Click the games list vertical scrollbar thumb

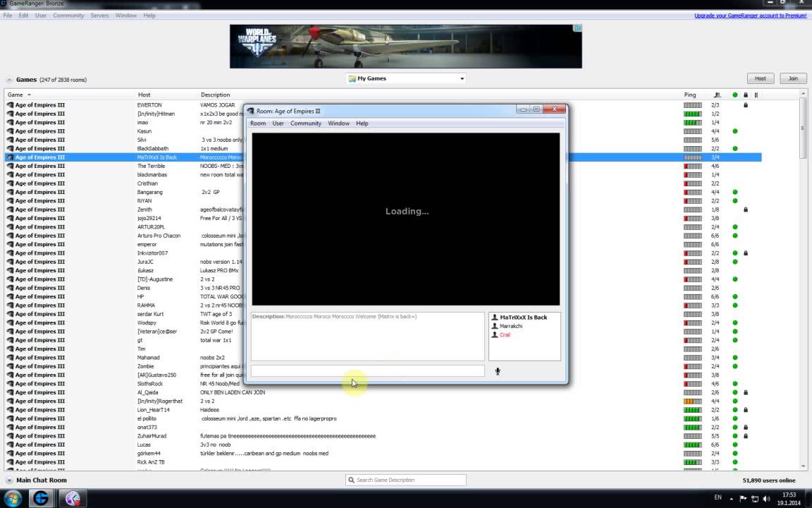[804, 128]
